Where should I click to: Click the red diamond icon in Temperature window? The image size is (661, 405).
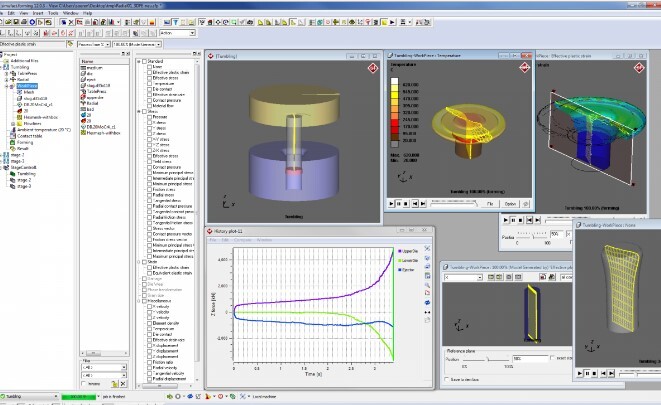click(x=526, y=69)
